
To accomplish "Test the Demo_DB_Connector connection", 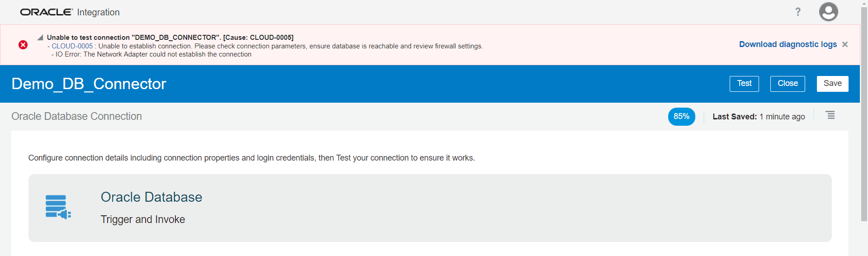I will (744, 84).
